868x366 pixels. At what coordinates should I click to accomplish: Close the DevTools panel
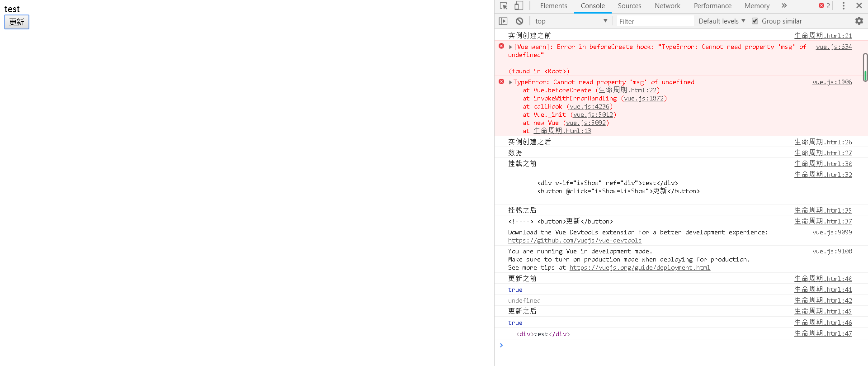pos(859,6)
